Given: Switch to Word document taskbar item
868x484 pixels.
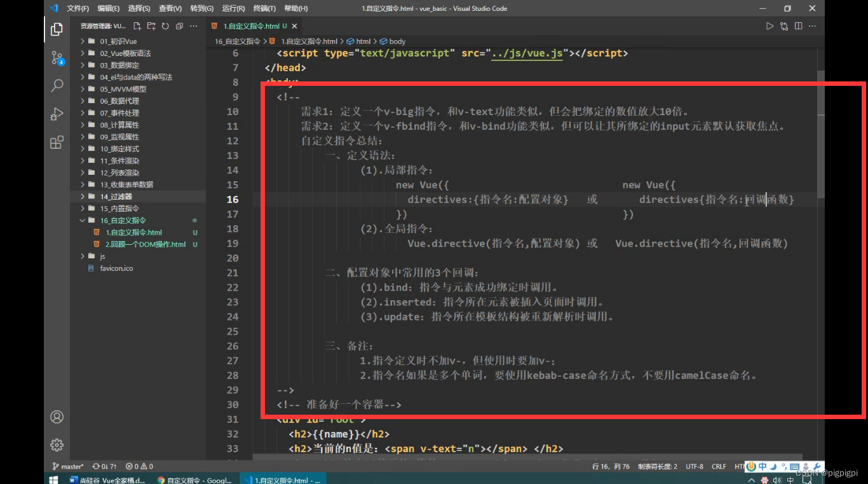Looking at the screenshot, I should click(x=107, y=480).
